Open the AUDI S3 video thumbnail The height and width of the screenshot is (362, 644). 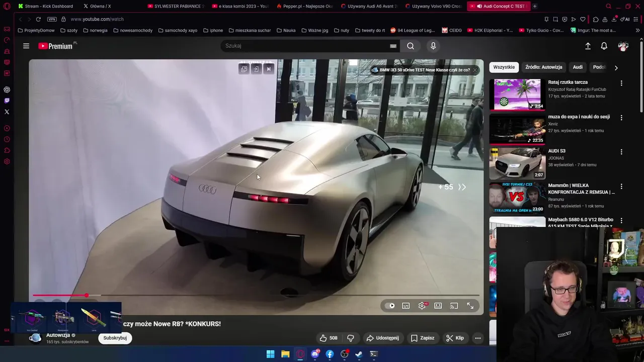[517, 163]
